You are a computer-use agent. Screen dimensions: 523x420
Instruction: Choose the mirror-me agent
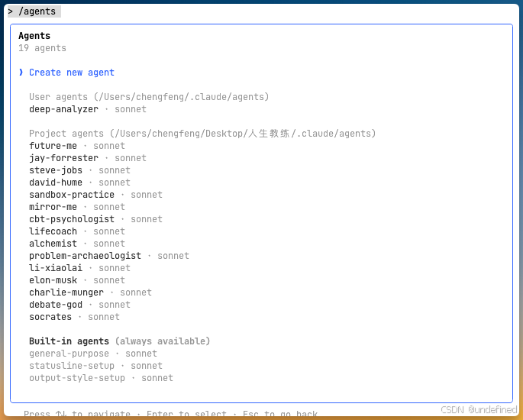(x=77, y=207)
